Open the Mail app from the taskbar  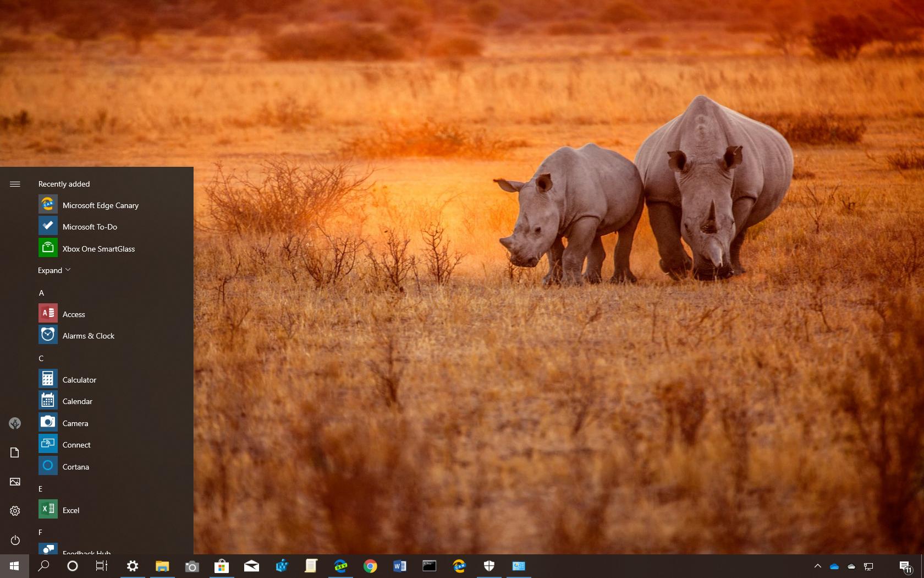(251, 566)
